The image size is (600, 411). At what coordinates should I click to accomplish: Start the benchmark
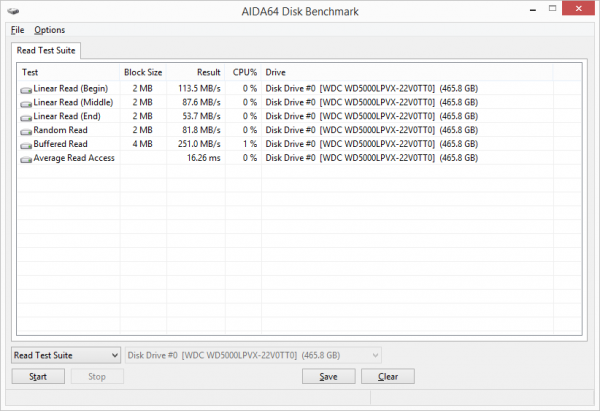pos(38,377)
